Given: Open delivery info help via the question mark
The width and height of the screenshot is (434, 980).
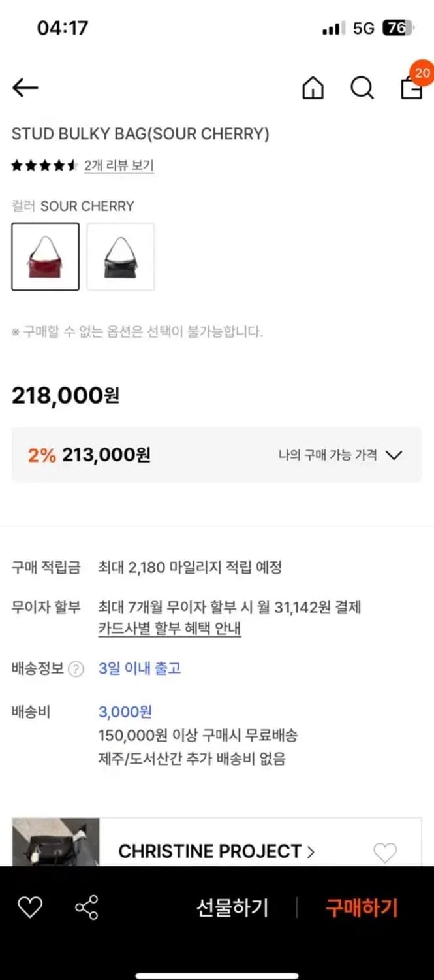Looking at the screenshot, I should pos(76,669).
